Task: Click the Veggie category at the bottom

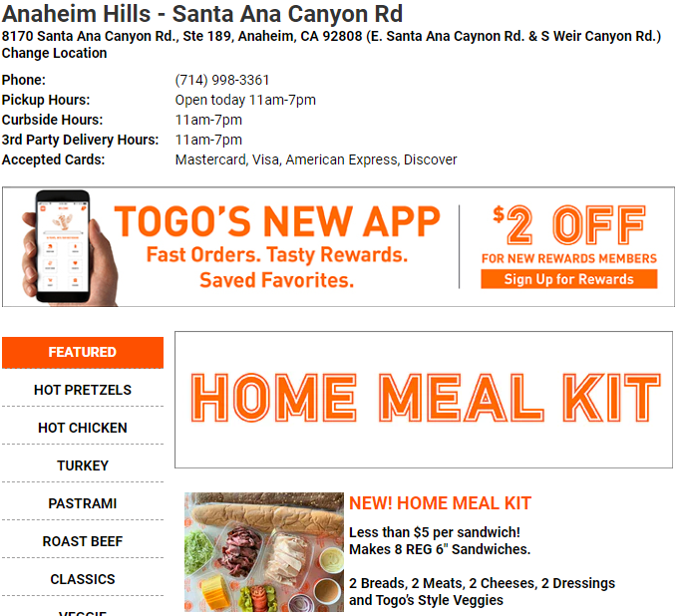Action: pyautogui.click(x=83, y=610)
